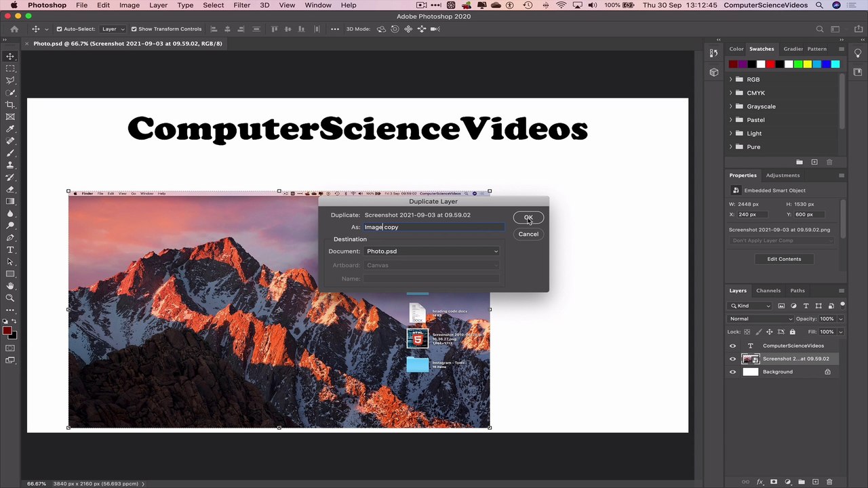Expand the CMYK swatch group
This screenshot has width=868, height=488.
[731, 93]
